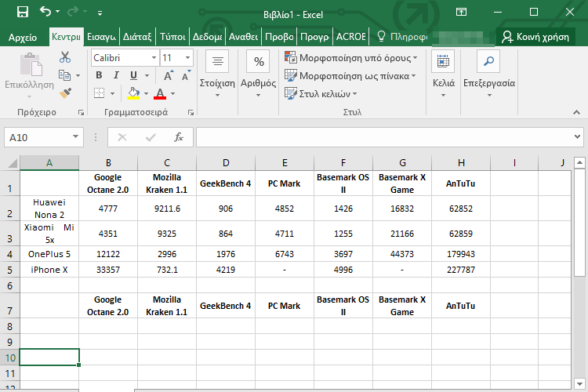Toggle underline formatting
Viewport: 588px width, 392px height.
pyautogui.click(x=133, y=75)
